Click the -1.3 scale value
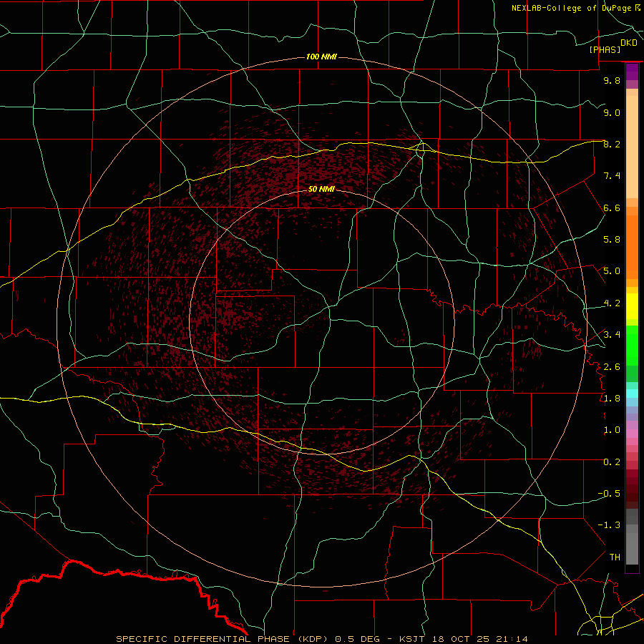Screen dimensions: 644x644 609,525
